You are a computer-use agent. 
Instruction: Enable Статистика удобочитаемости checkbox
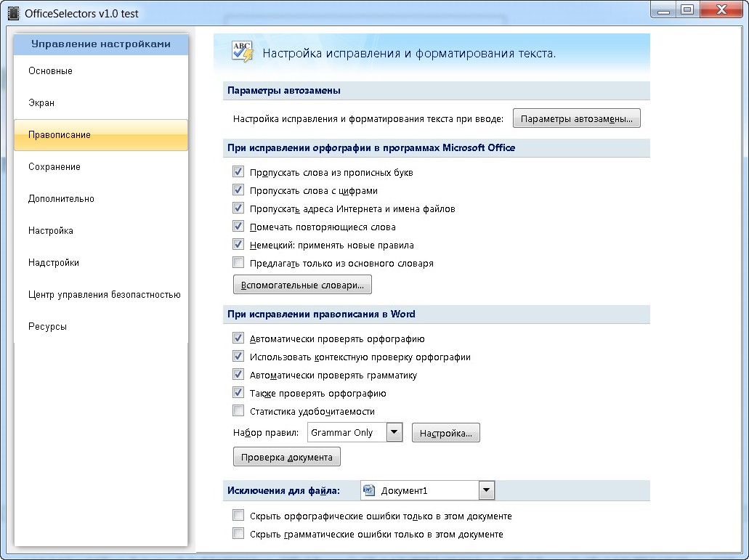238,410
